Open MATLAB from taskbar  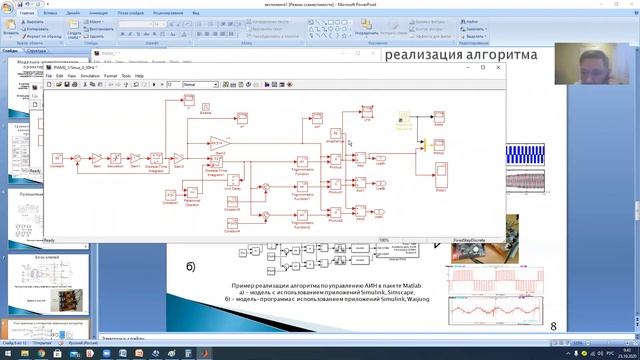click(x=204, y=353)
